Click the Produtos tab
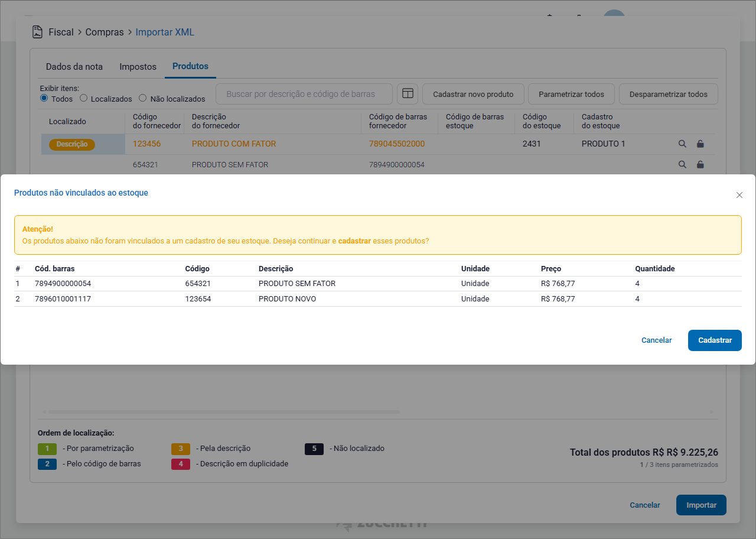This screenshot has height=539, width=756. point(190,66)
